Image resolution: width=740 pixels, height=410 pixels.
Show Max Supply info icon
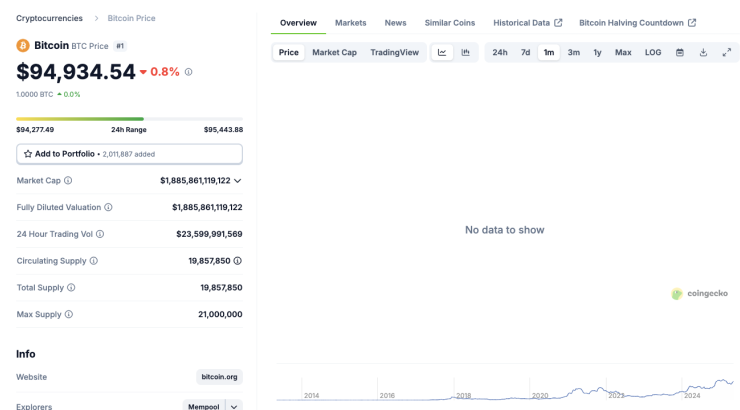click(x=69, y=314)
